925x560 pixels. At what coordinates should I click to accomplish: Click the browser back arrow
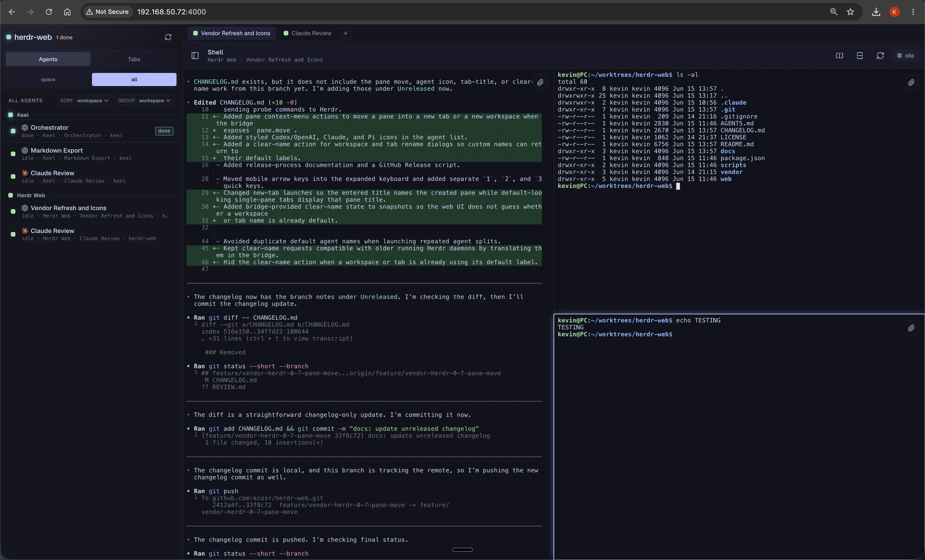tap(12, 12)
